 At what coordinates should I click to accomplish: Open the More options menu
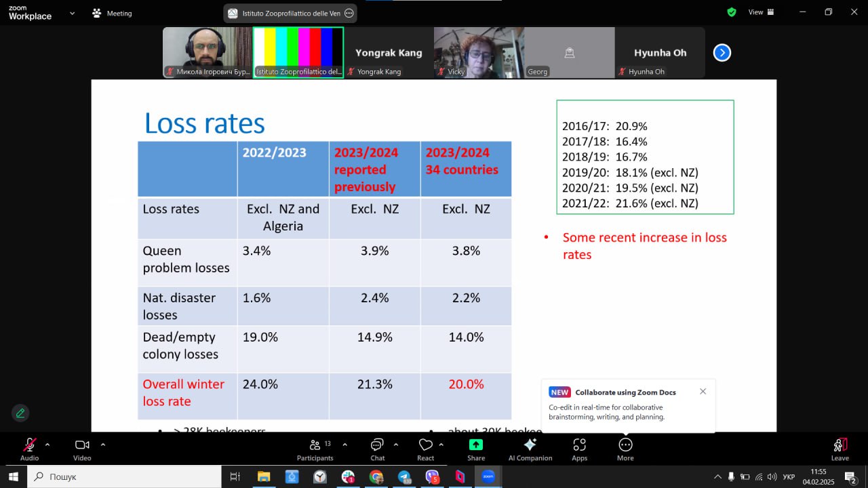coord(625,449)
